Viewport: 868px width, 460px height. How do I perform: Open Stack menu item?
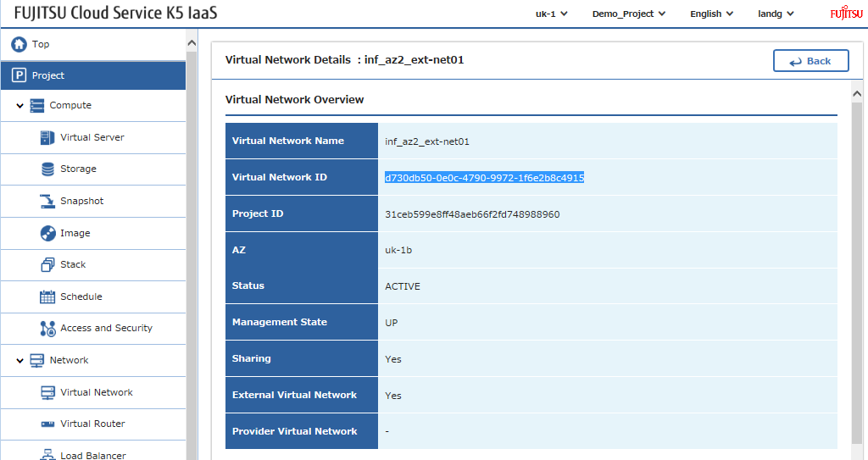tap(93, 264)
